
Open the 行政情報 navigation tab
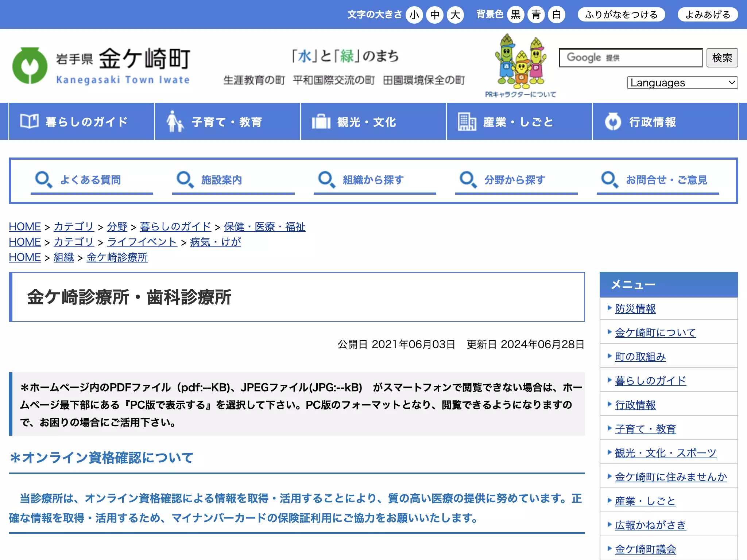click(x=665, y=121)
